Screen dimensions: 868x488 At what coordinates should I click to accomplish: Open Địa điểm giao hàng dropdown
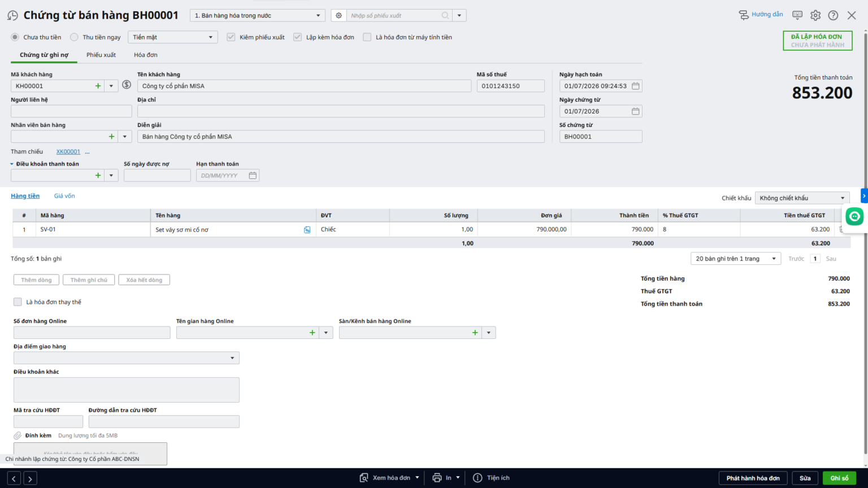(x=127, y=358)
